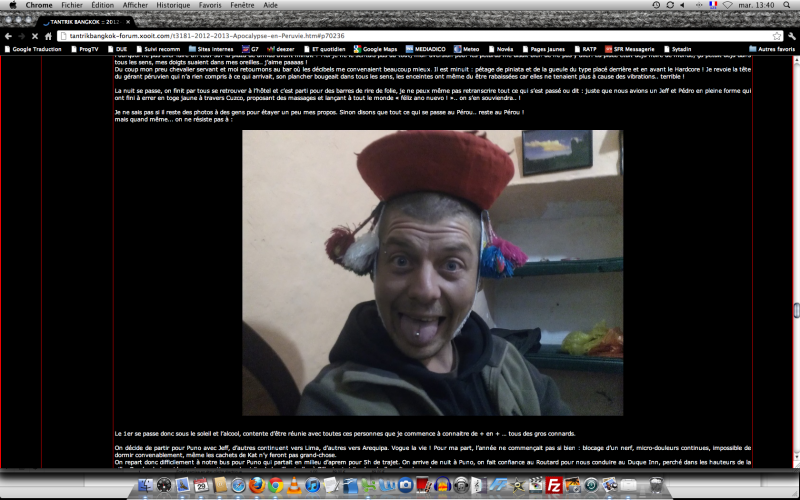Open the Sytadin bookmark
Image resolution: width=800 pixels, height=500 pixels.
tap(678, 49)
